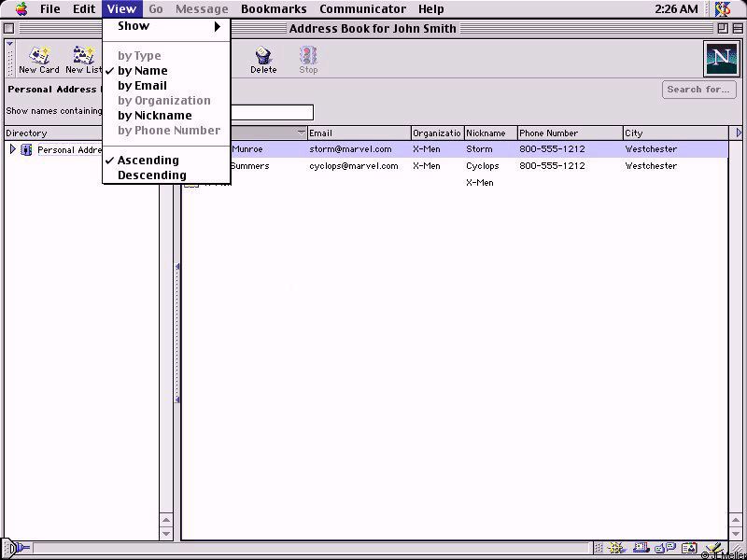Open the Communicator menu
Image resolution: width=747 pixels, height=560 pixels.
click(x=362, y=9)
